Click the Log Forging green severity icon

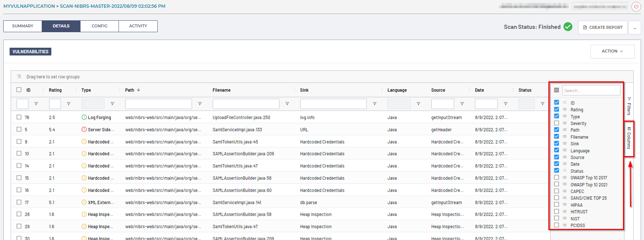click(x=84, y=117)
